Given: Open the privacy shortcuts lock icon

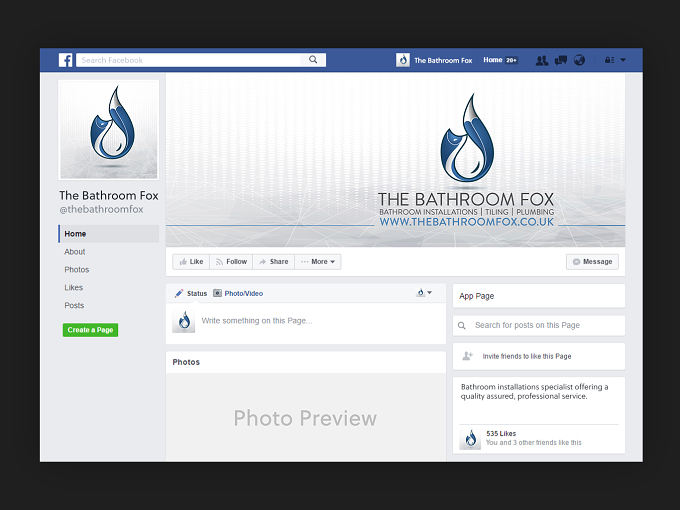Looking at the screenshot, I should (609, 60).
